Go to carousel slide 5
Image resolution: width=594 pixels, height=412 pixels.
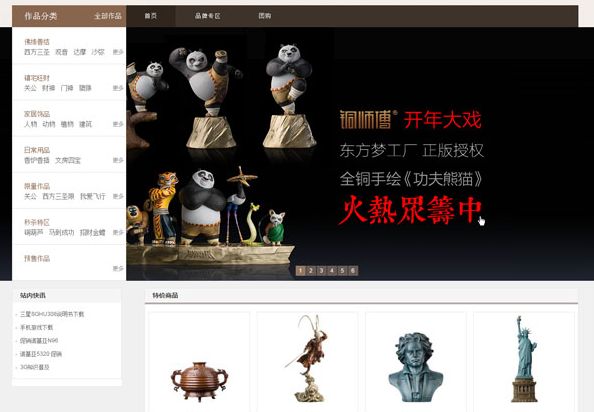coord(342,270)
